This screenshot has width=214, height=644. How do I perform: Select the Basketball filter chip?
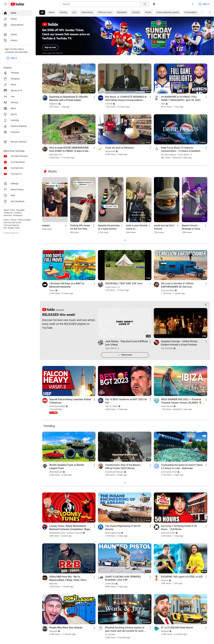coord(122,12)
